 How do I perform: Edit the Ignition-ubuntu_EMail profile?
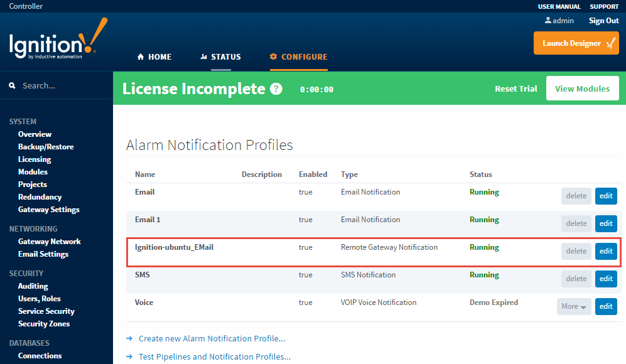point(605,251)
